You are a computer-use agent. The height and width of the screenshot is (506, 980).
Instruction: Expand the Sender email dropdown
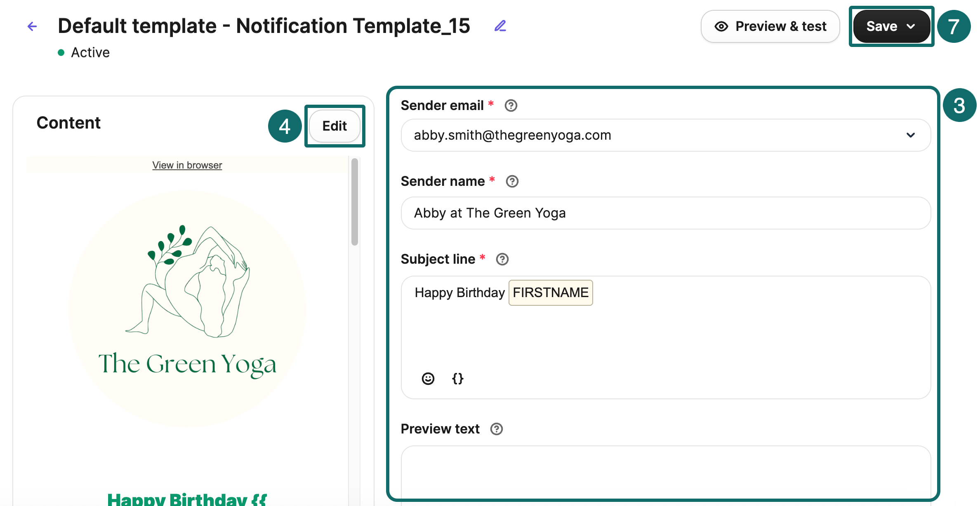point(910,135)
